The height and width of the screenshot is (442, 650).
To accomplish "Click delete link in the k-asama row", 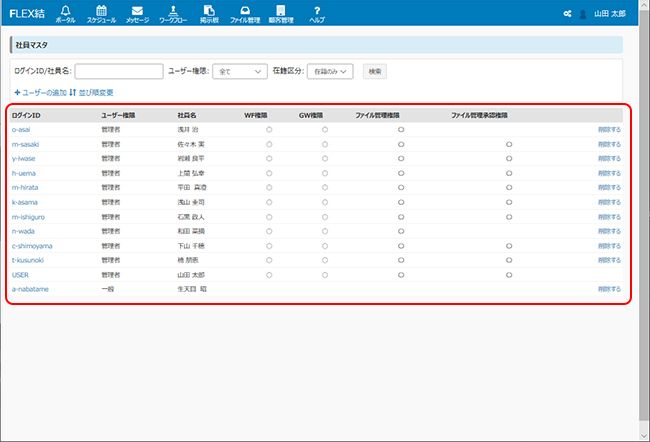I will (609, 202).
